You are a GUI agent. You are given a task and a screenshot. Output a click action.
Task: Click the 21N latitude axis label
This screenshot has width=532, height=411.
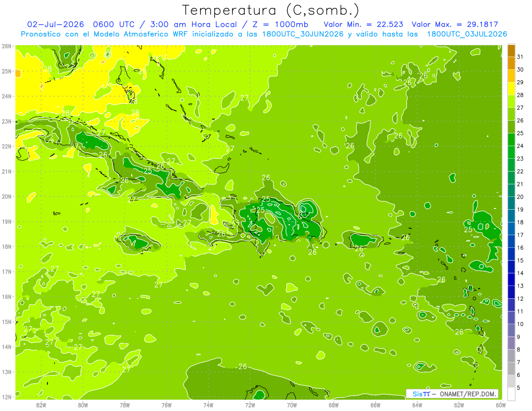click(7, 171)
